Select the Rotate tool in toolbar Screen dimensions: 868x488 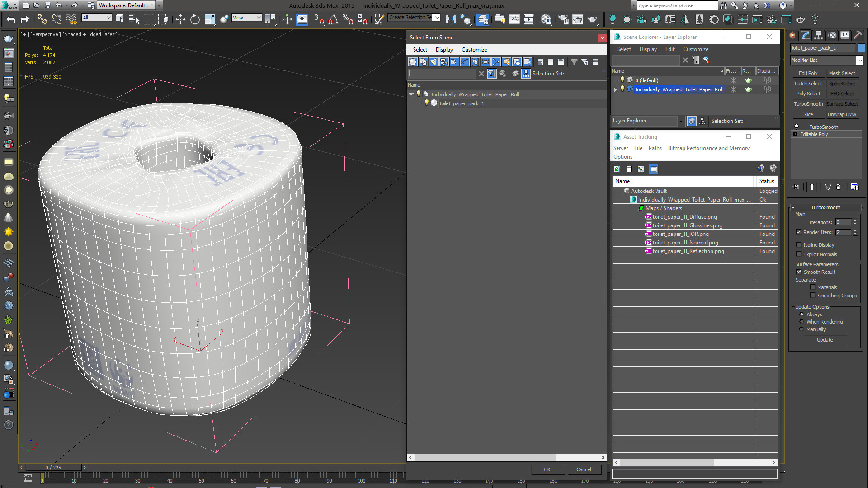point(195,19)
